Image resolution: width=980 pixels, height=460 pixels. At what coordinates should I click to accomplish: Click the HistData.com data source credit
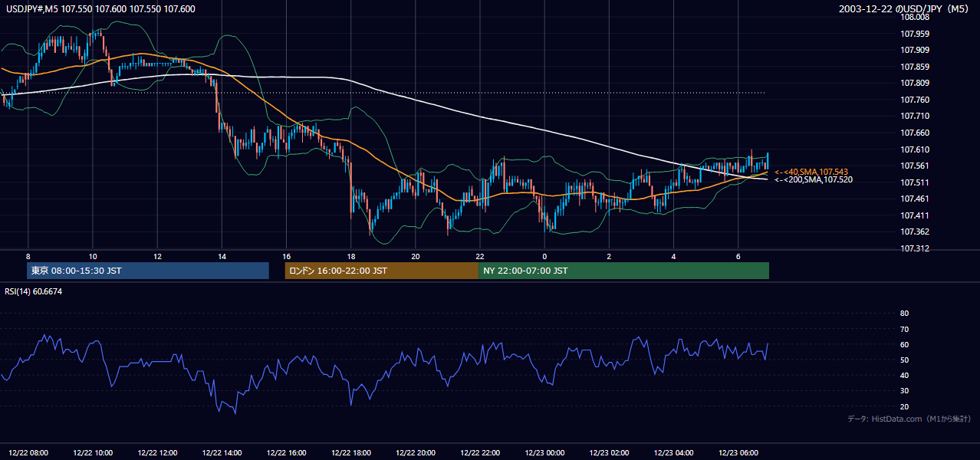pyautogui.click(x=909, y=419)
